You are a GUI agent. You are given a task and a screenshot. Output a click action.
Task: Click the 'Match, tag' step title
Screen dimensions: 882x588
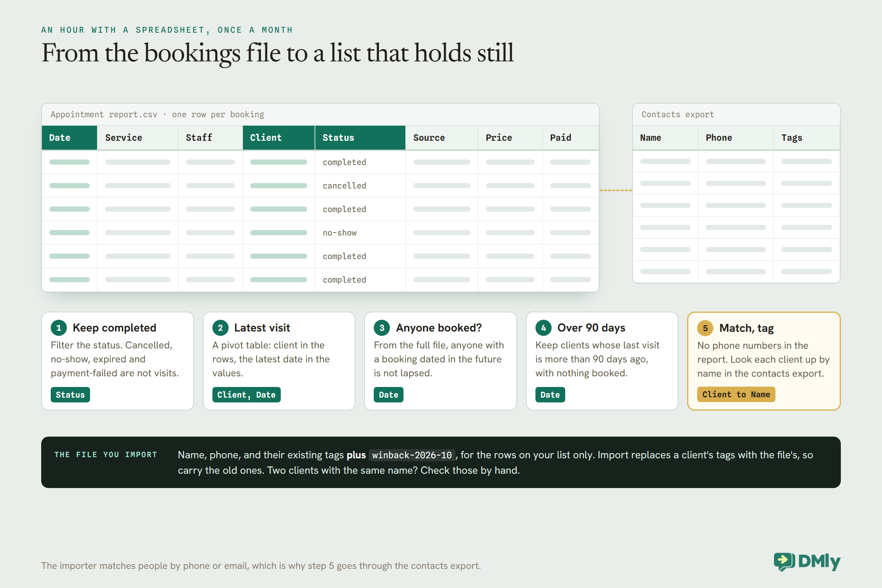pos(746,328)
